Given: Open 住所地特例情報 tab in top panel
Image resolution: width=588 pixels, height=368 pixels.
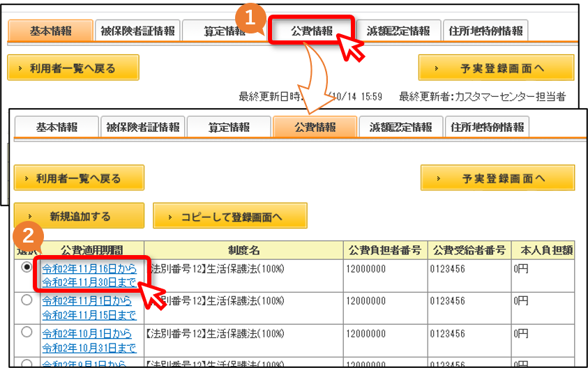Looking at the screenshot, I should click(485, 31).
